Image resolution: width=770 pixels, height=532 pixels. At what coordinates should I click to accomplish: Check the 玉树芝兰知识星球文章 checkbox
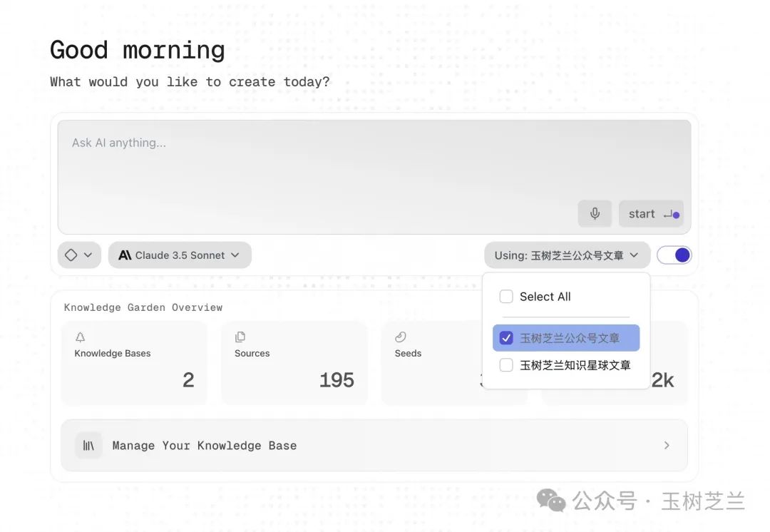coord(506,365)
